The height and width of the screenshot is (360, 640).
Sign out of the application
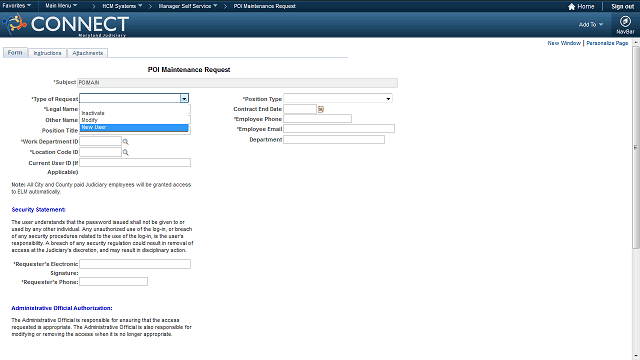click(x=622, y=7)
